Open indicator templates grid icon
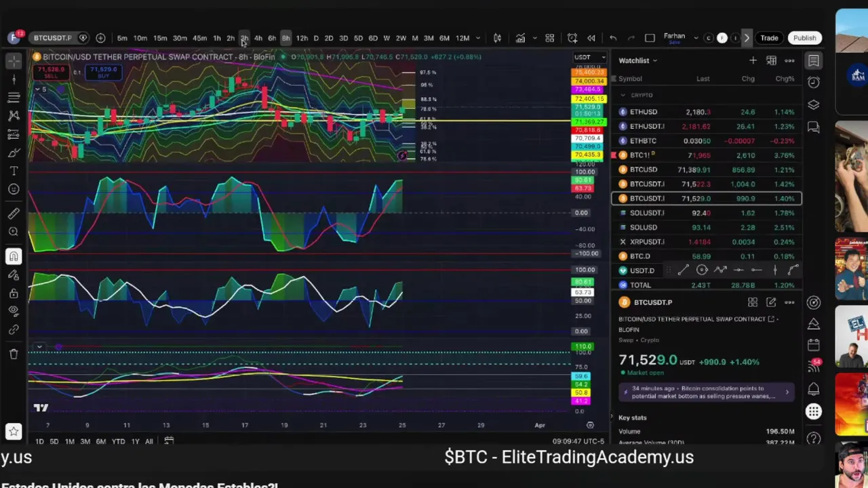The image size is (868, 488). [550, 38]
